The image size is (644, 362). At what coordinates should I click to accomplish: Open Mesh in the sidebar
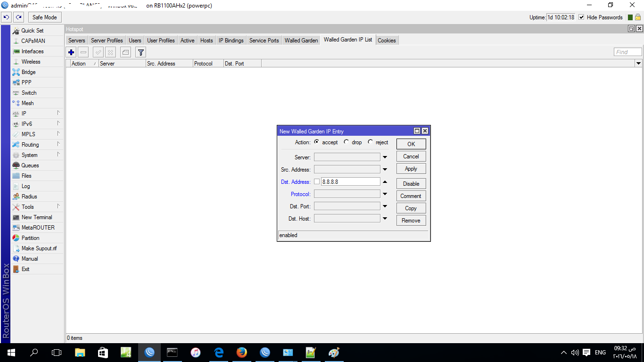tap(37, 103)
